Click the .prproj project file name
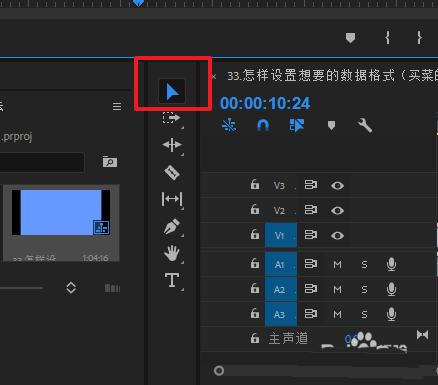Image resolution: width=438 pixels, height=385 pixels. tap(17, 137)
